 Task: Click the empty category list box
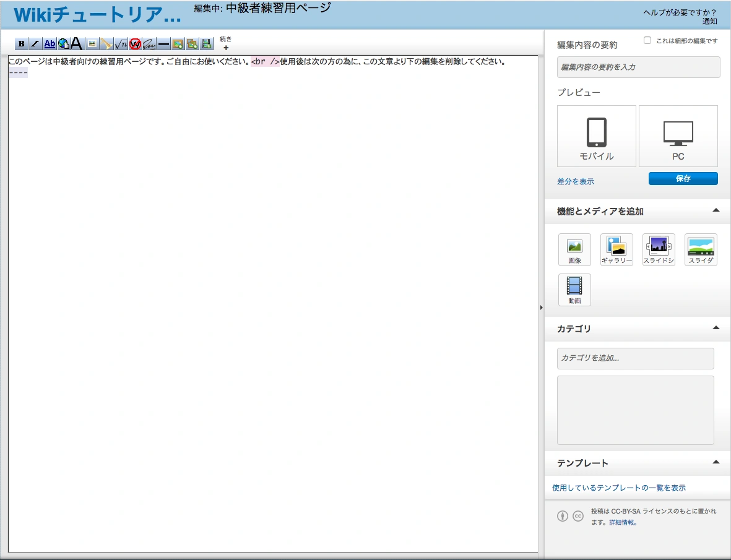pos(636,410)
